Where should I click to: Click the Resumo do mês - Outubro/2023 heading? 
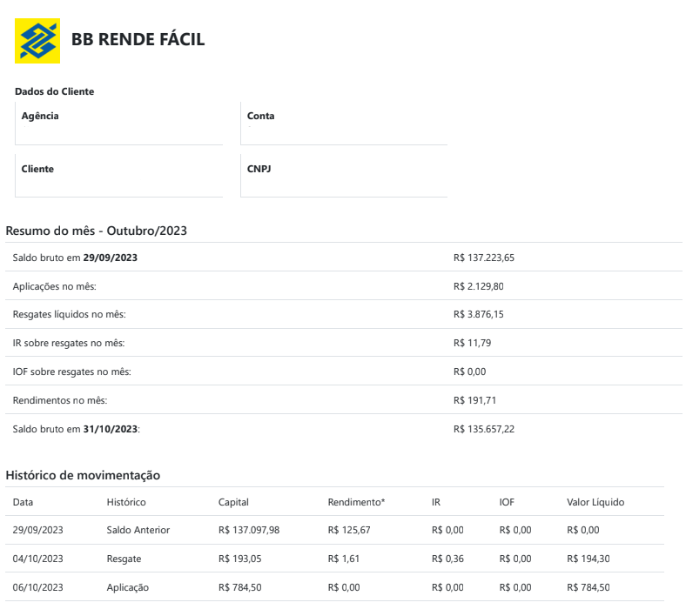[97, 231]
